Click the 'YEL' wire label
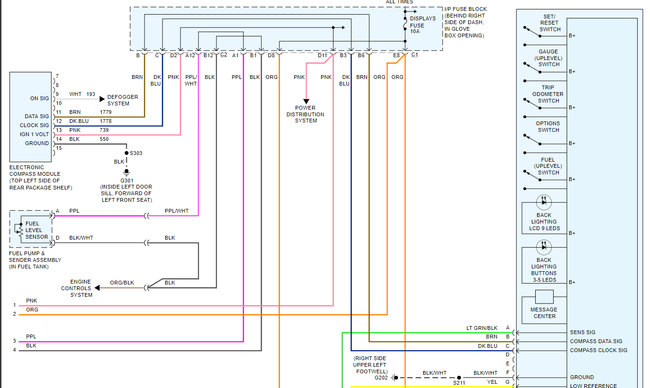The width and height of the screenshot is (650, 388). click(492, 382)
